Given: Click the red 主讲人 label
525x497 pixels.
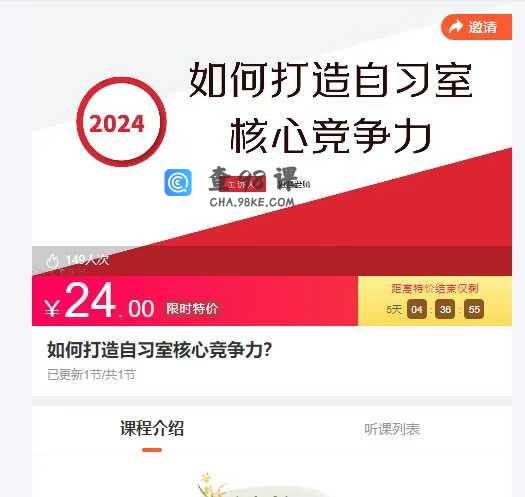Looking at the screenshot, I should 242,184.
